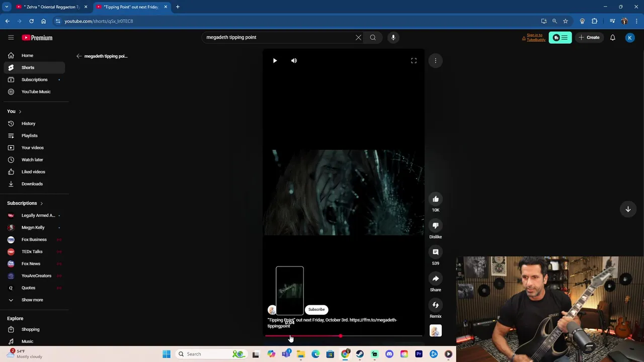Viewport: 644px width, 362px height.
Task: Open the channel avatar beside Subscribe
Action: coord(272,310)
